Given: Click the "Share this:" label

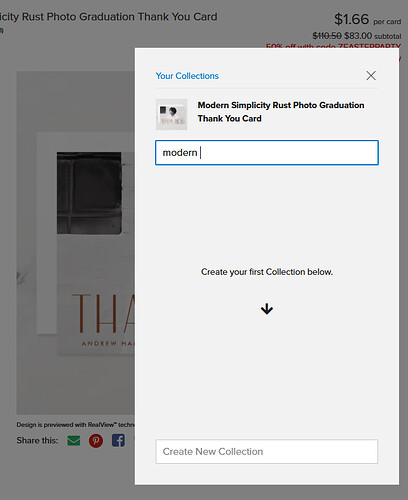Looking at the screenshot, I should [37, 441].
